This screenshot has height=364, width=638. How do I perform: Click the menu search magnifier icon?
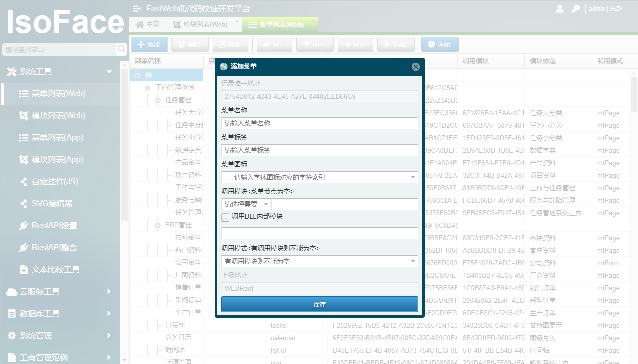122,49
